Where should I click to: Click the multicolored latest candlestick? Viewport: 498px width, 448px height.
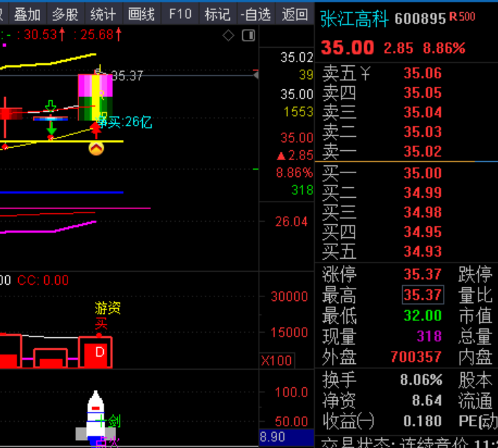point(95,97)
